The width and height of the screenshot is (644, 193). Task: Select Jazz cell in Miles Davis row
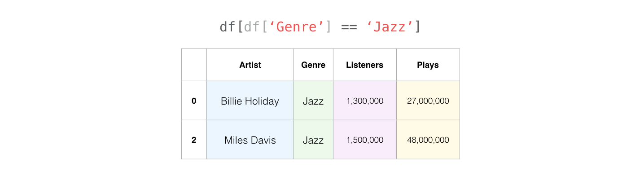pyautogui.click(x=313, y=140)
